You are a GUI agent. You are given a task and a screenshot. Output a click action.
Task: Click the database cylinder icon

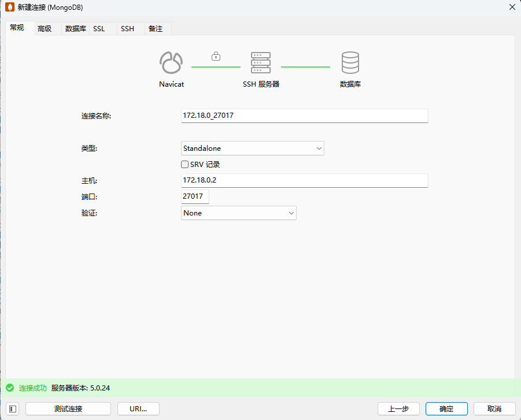click(x=350, y=62)
